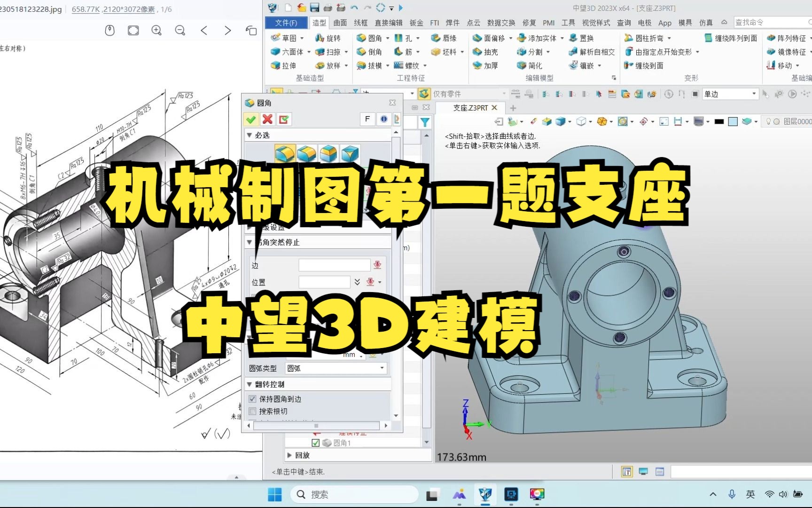812x508 pixels.
Task: Collapse the 必选 section
Action: (x=250, y=135)
